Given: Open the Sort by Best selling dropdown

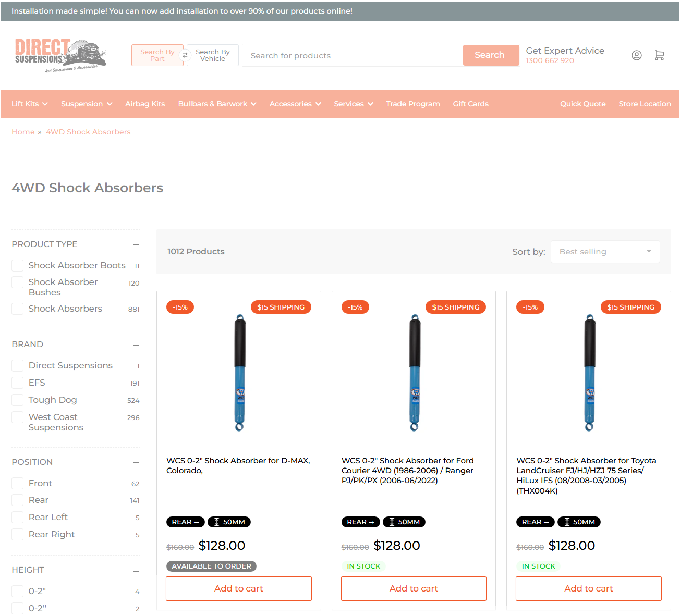Looking at the screenshot, I should (x=605, y=252).
